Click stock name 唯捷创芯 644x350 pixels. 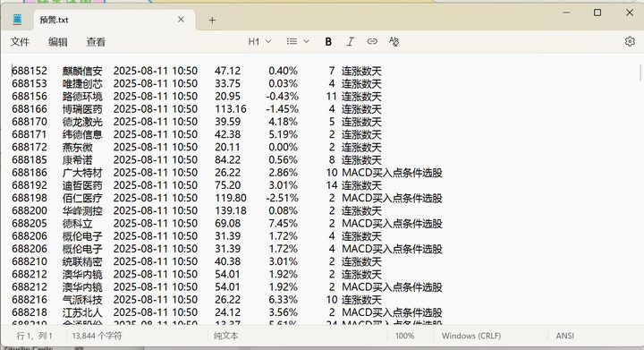pos(82,84)
